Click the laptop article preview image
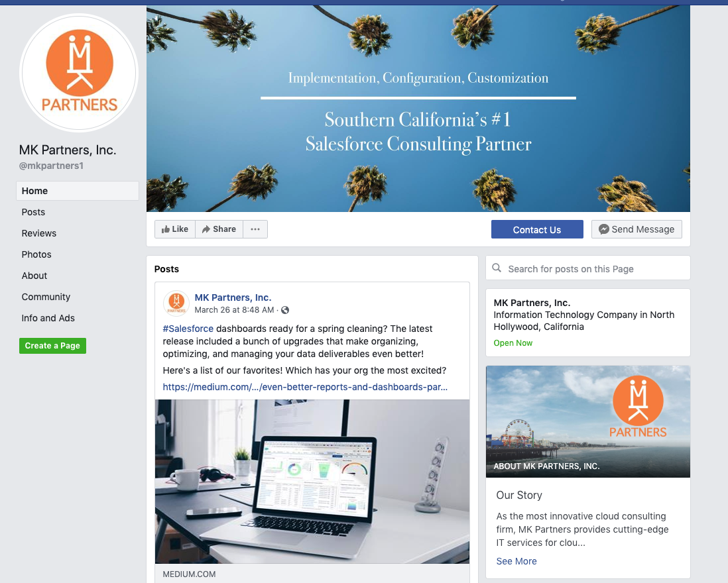The width and height of the screenshot is (728, 583). pyautogui.click(x=312, y=482)
